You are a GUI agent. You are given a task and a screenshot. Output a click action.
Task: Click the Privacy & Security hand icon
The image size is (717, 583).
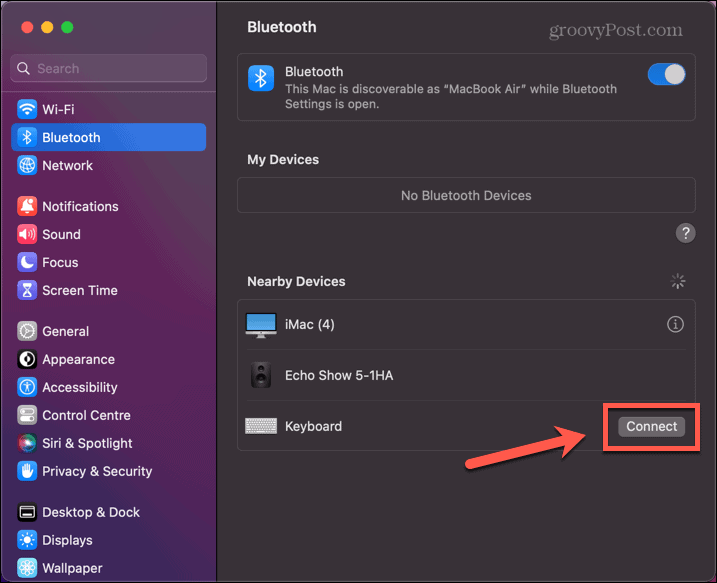point(27,471)
